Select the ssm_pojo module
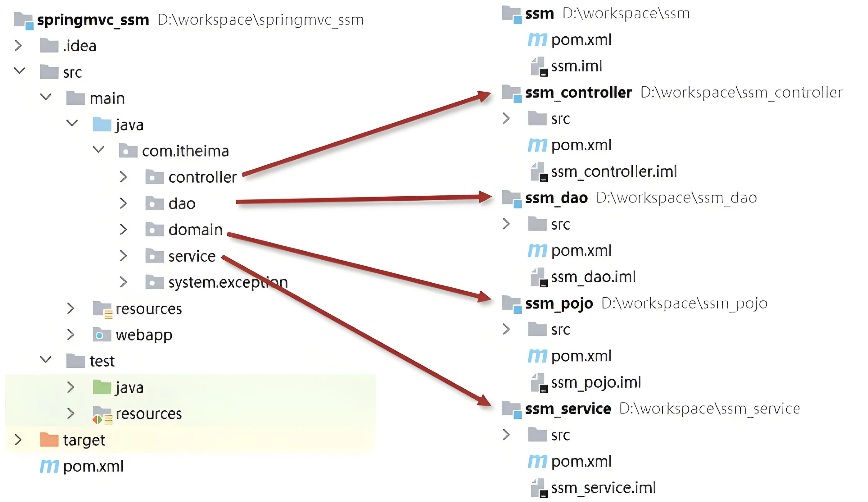Image resolution: width=868 pixels, height=502 pixels. (x=559, y=303)
